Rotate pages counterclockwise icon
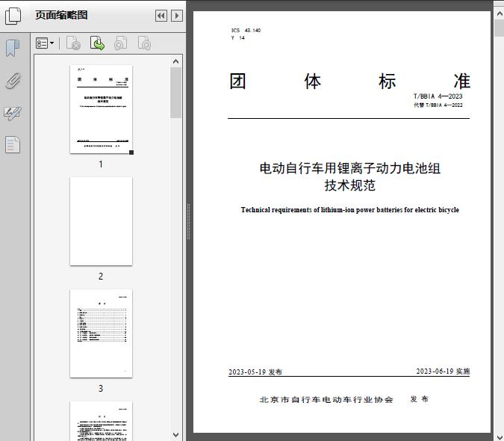This screenshot has width=504, height=441. [120, 43]
